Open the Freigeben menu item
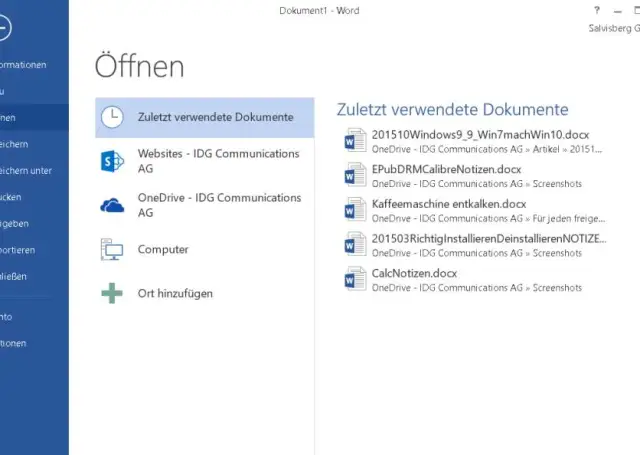Screen dimensions: 640x455 pyautogui.click(x=34, y=224)
